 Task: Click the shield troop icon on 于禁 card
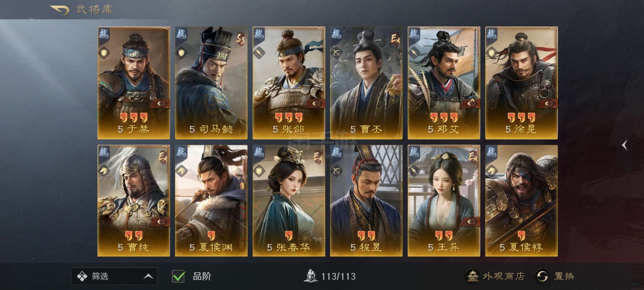point(104,53)
